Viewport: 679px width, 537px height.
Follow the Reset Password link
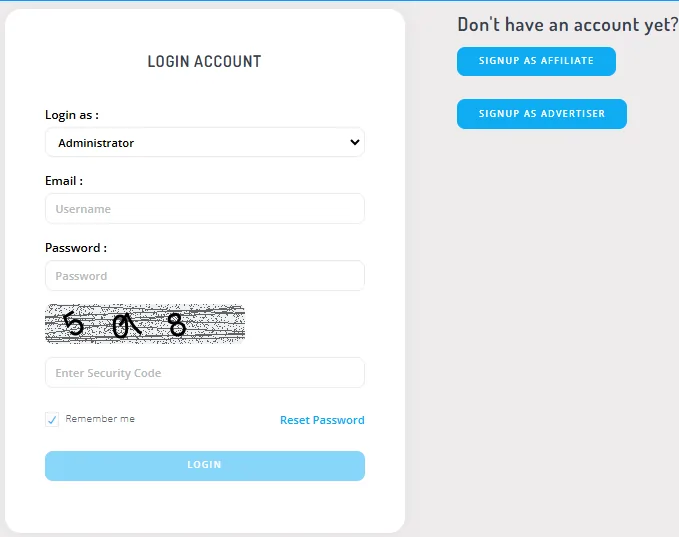(x=322, y=420)
